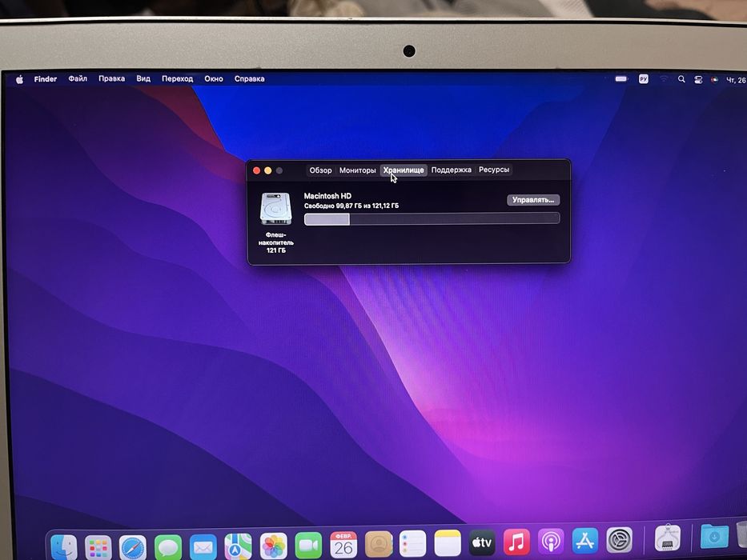This screenshot has width=747, height=560.
Task: Open System Preferences from the Dock
Action: (x=620, y=540)
